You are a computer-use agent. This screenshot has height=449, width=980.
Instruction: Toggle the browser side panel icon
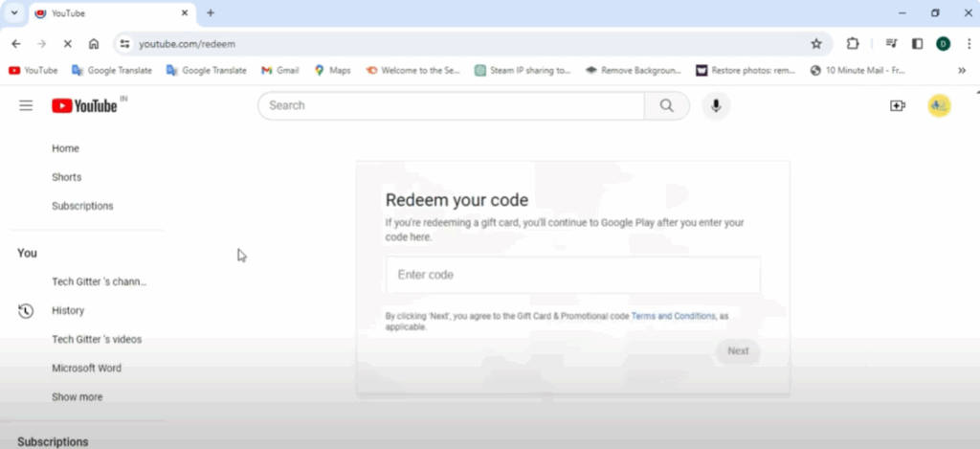pyautogui.click(x=918, y=44)
